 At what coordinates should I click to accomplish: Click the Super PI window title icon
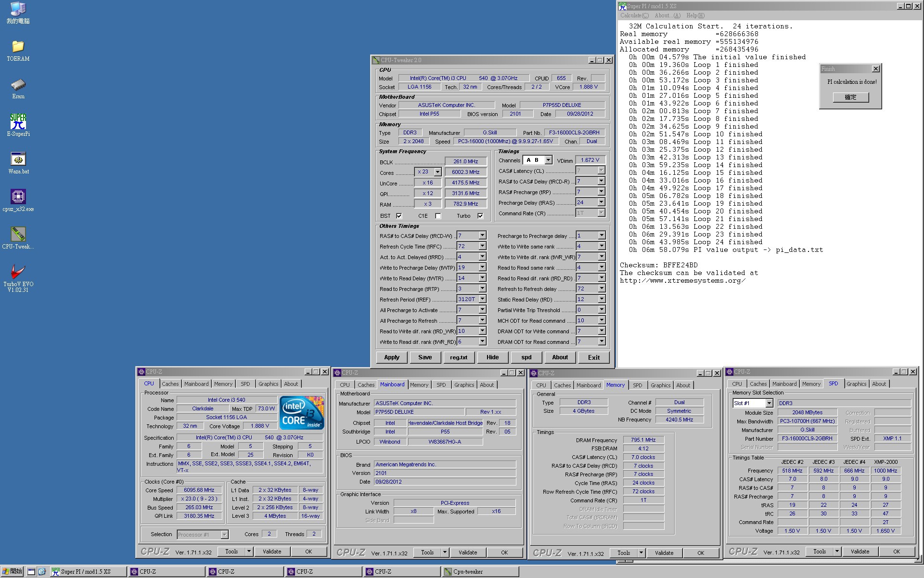pyautogui.click(x=623, y=6)
